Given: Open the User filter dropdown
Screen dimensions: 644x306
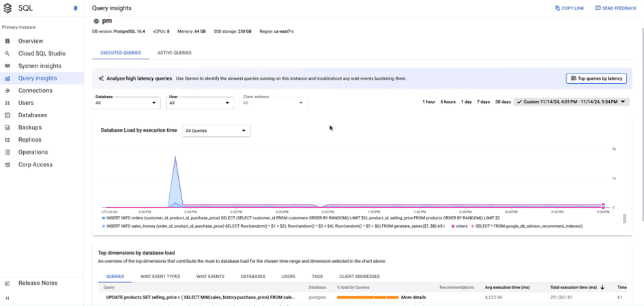Looking at the screenshot, I should click(x=200, y=102).
